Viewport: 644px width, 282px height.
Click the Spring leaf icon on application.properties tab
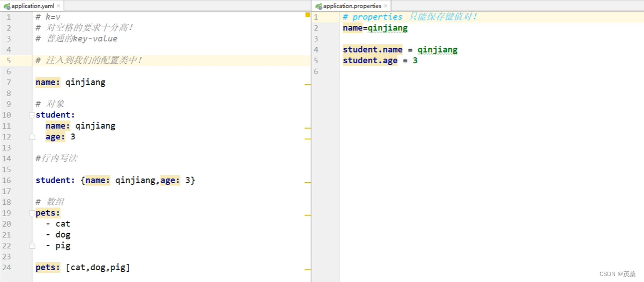319,6
